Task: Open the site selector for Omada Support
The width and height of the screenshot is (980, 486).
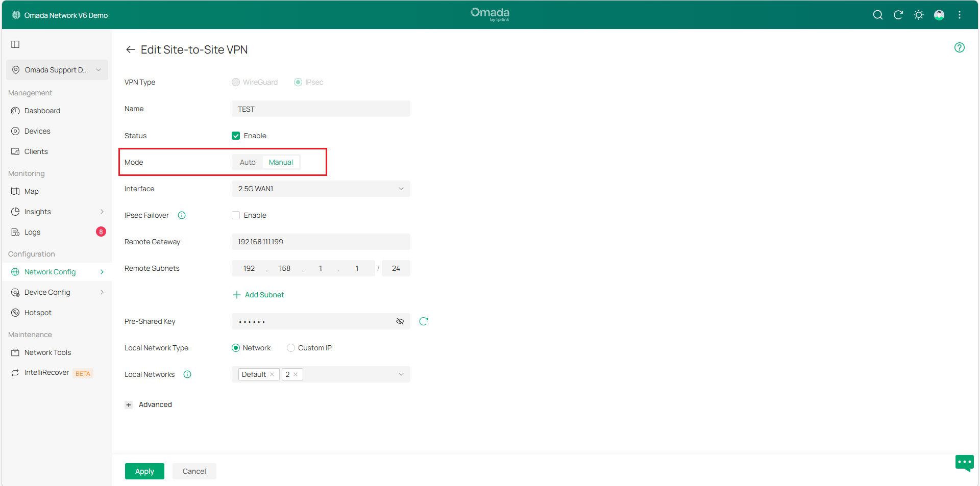Action: click(x=57, y=69)
